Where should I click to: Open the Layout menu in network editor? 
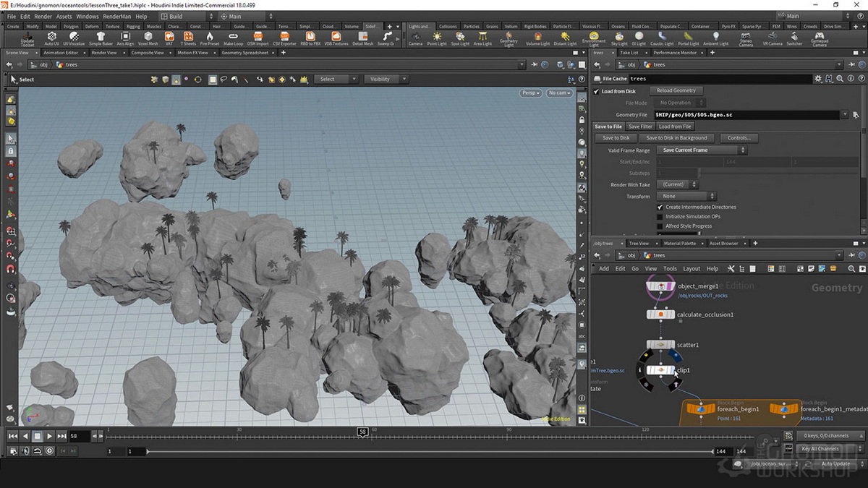point(692,269)
